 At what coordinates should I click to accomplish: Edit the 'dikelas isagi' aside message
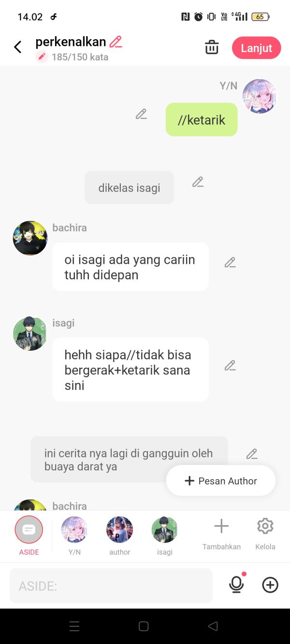coord(198,182)
